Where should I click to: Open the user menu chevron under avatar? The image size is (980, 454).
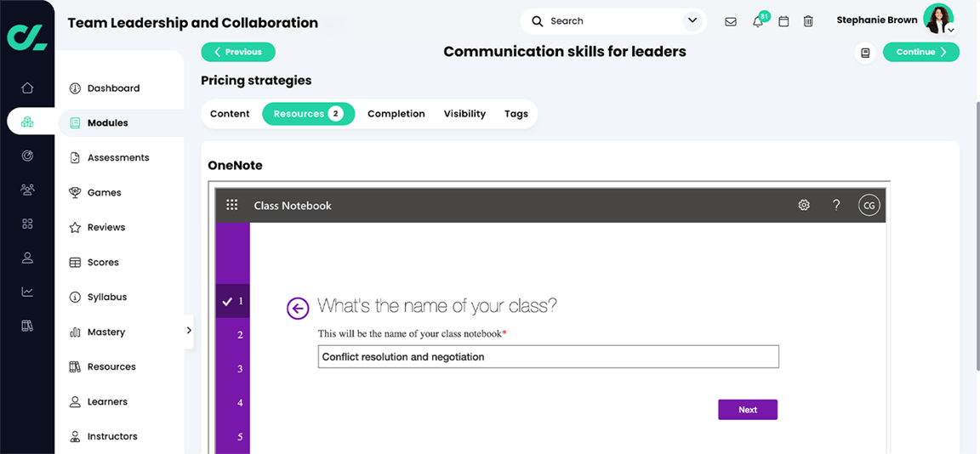[950, 30]
